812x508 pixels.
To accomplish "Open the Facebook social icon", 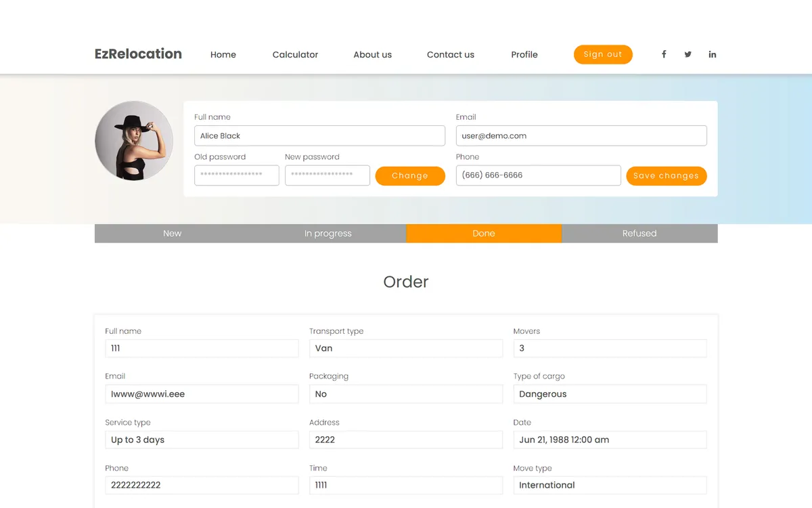I will click(664, 54).
